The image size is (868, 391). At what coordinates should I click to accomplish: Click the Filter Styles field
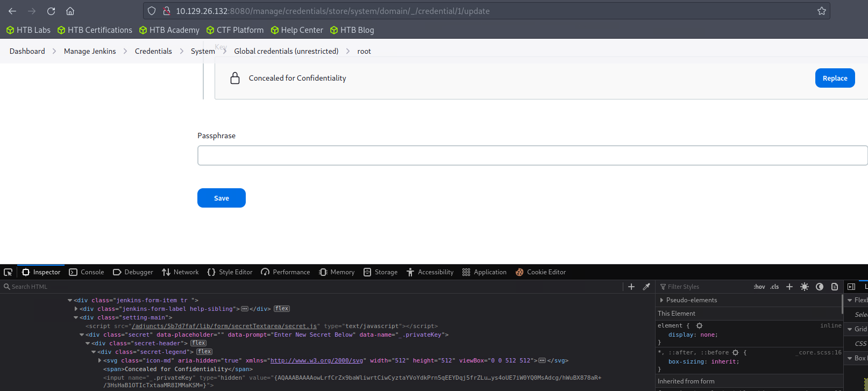pyautogui.click(x=705, y=287)
